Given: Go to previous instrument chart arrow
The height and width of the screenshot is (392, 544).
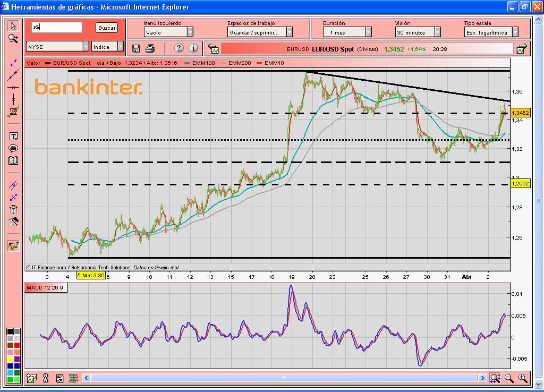Looking at the screenshot, I should click(x=214, y=49).
